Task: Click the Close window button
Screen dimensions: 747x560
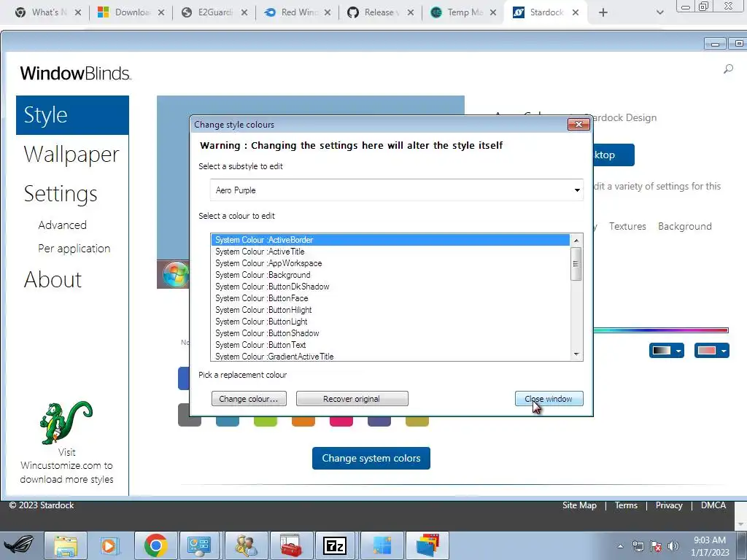Action: point(549,399)
